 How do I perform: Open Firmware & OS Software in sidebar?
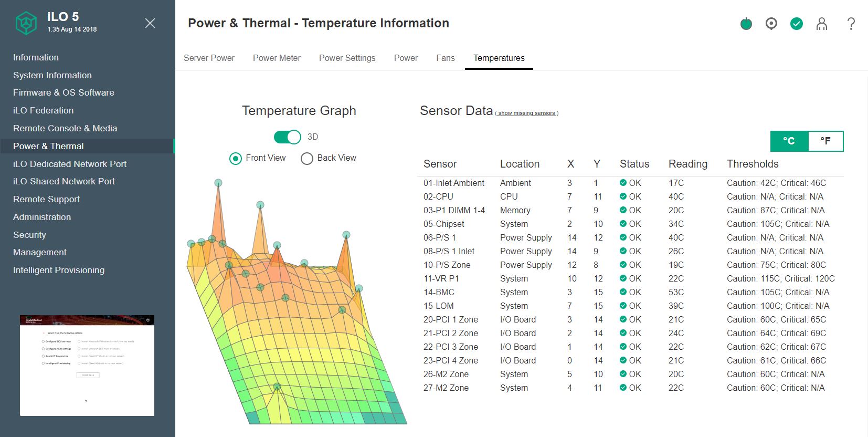[x=63, y=92]
